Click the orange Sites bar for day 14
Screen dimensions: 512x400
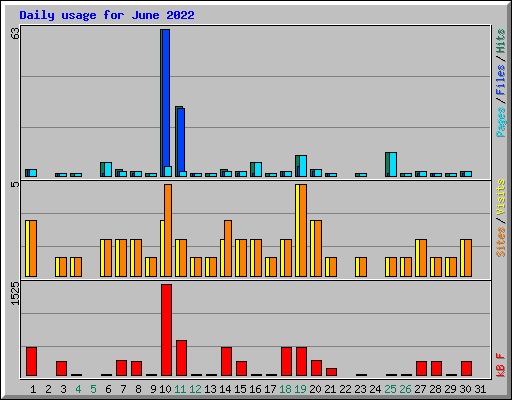(228, 248)
